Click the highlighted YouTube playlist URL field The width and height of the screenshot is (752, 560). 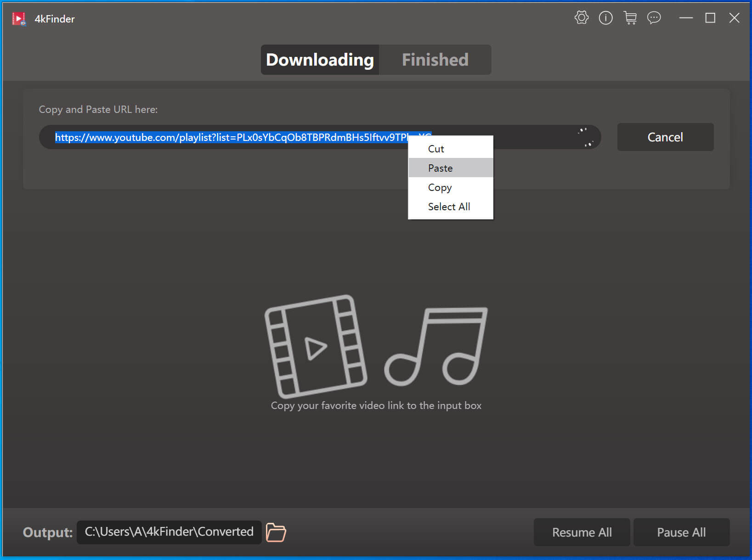(230, 137)
